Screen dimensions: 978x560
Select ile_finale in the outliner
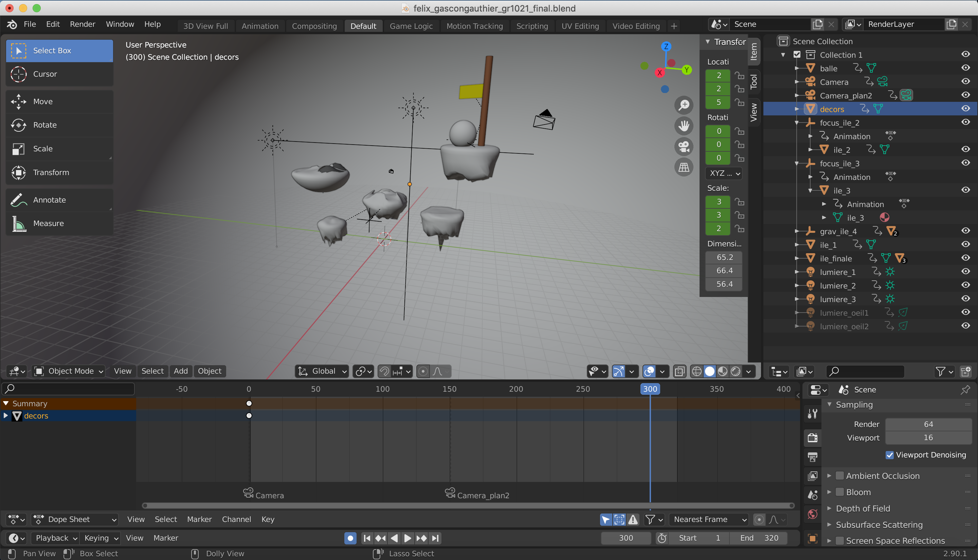[836, 259]
